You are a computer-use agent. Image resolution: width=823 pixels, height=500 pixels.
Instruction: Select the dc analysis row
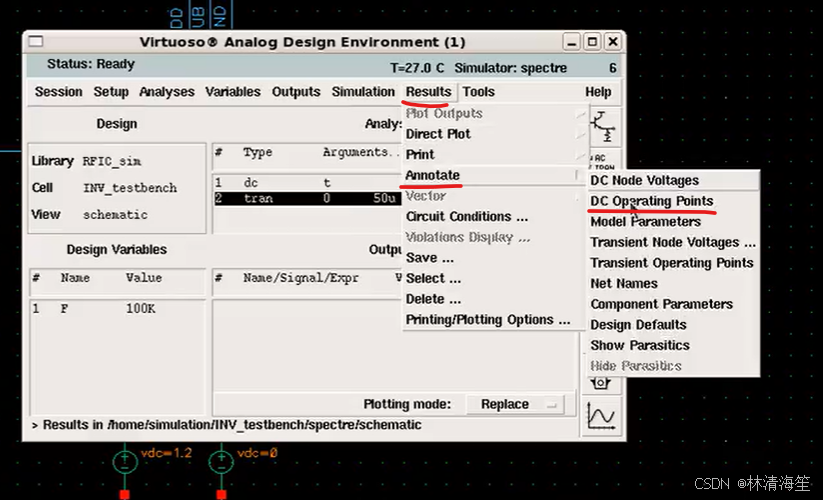coord(308,183)
